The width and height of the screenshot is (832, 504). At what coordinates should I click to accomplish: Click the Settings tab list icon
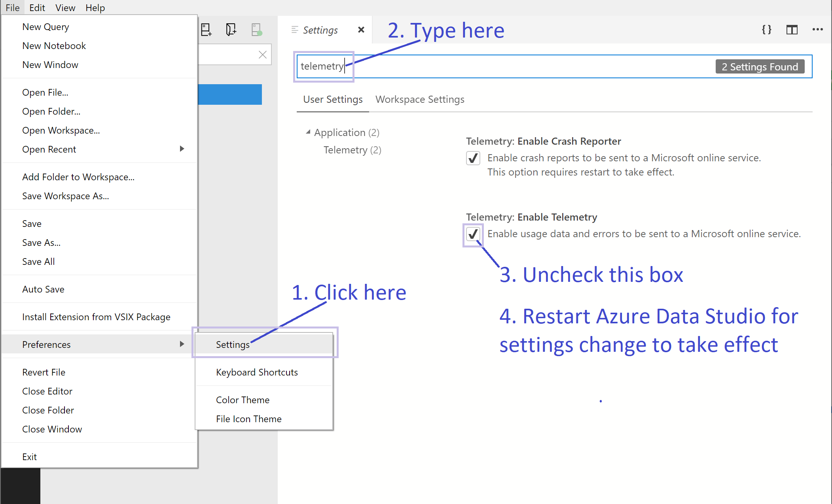295,30
